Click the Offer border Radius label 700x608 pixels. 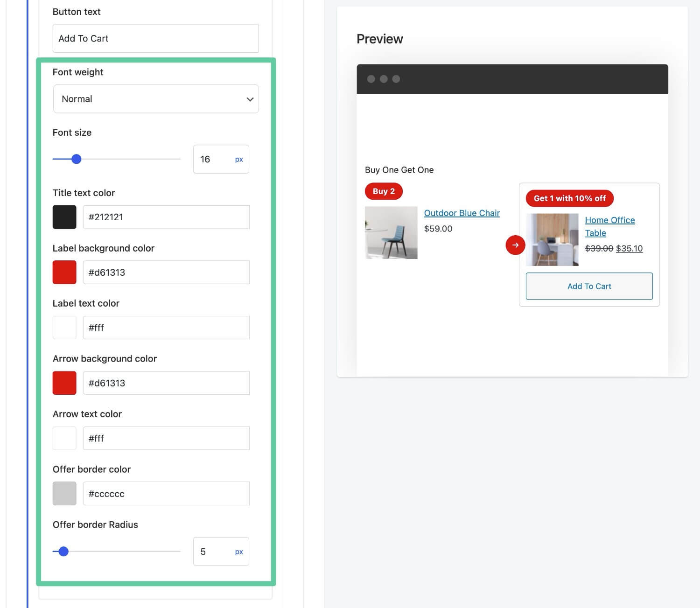[95, 524]
